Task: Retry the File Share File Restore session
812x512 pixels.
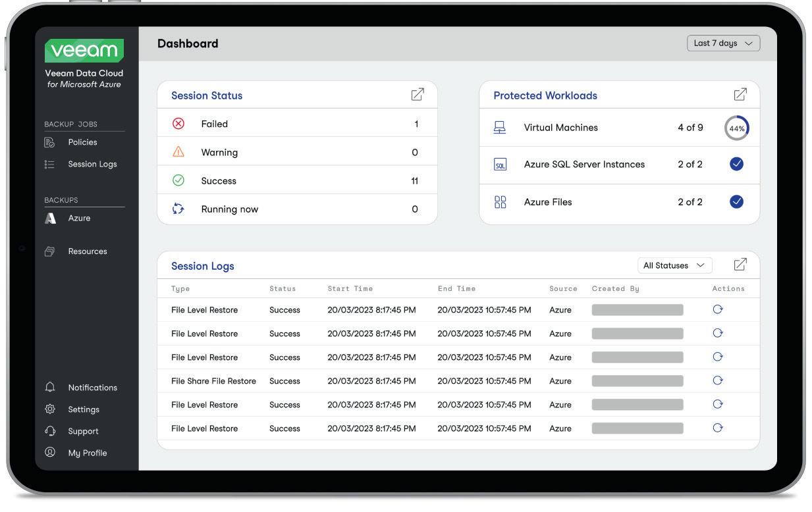Action: click(718, 380)
